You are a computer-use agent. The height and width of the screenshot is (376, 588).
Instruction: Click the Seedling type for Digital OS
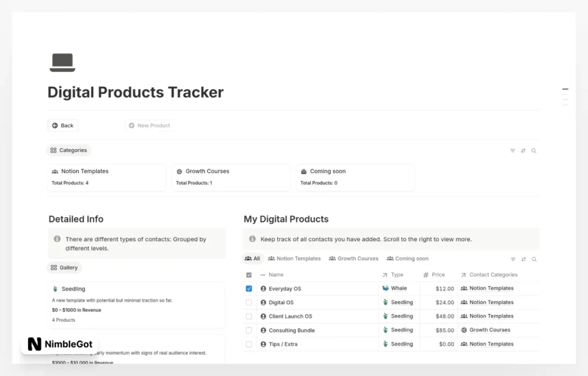(x=397, y=302)
